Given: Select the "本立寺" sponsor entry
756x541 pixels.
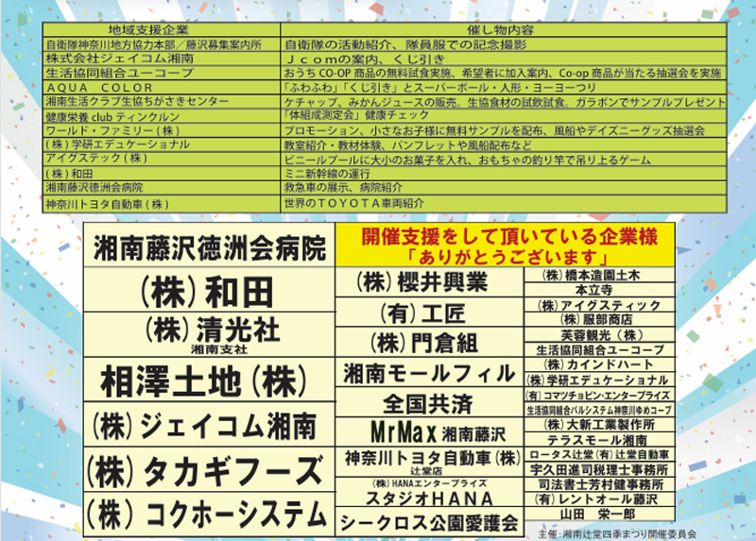Looking at the screenshot, I should pos(599,290).
